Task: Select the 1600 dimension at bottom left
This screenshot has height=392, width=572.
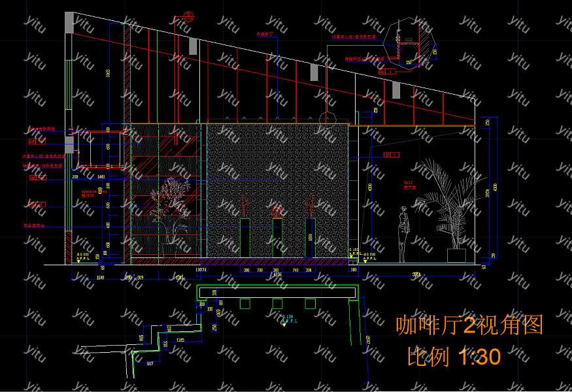Action: pyautogui.click(x=100, y=278)
